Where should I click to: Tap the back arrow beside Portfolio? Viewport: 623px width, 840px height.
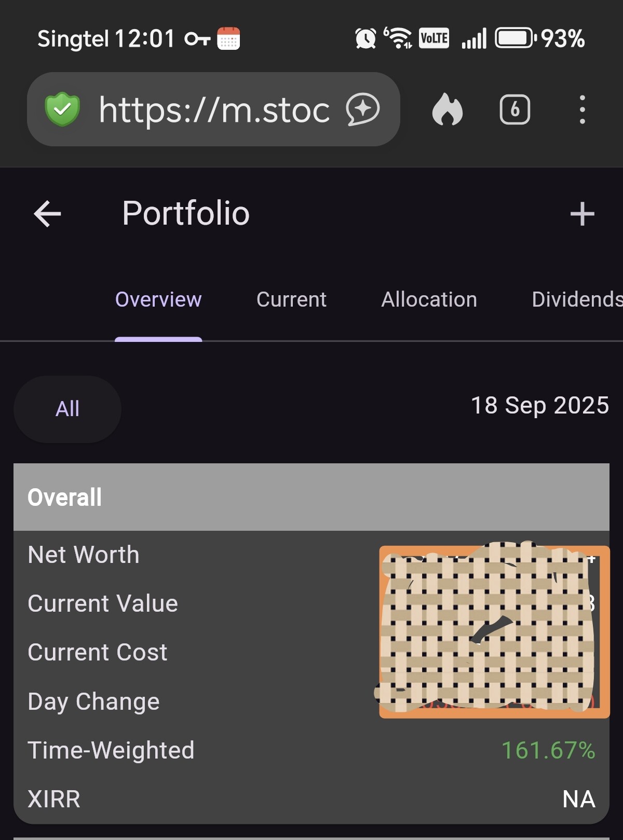pyautogui.click(x=47, y=214)
